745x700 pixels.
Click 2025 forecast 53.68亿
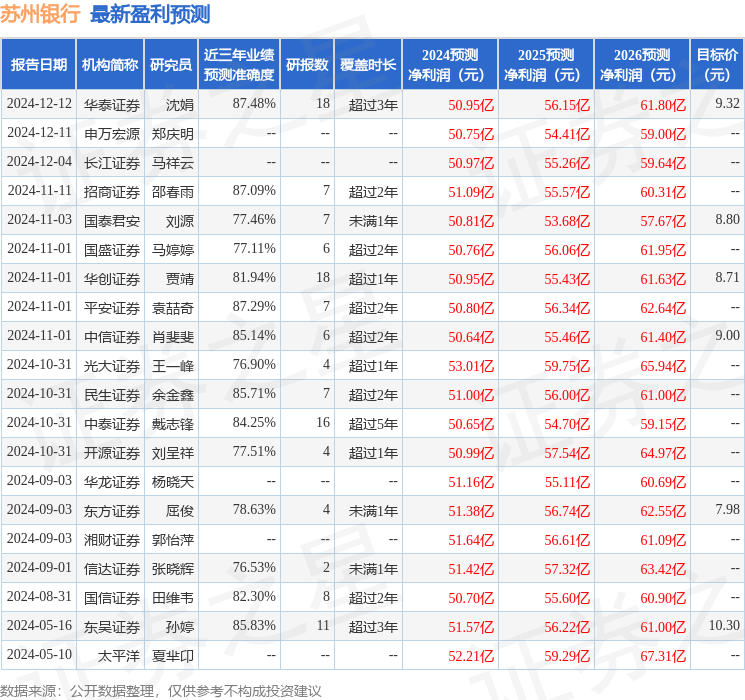567,221
